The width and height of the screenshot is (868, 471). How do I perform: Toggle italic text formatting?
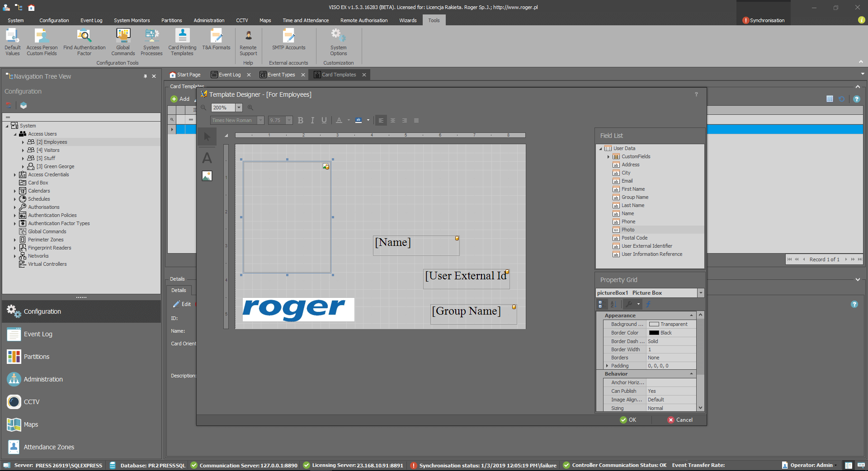[x=312, y=120]
